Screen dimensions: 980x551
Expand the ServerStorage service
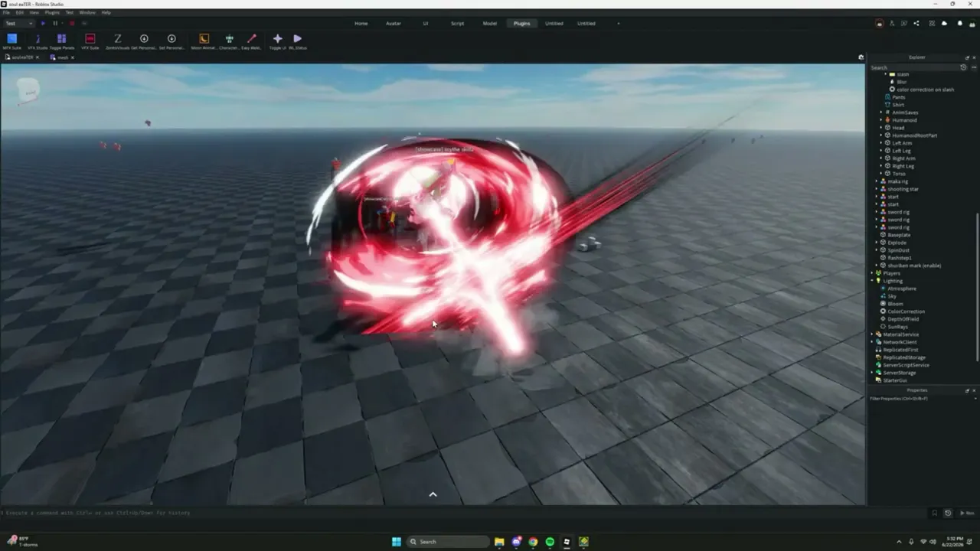(872, 373)
